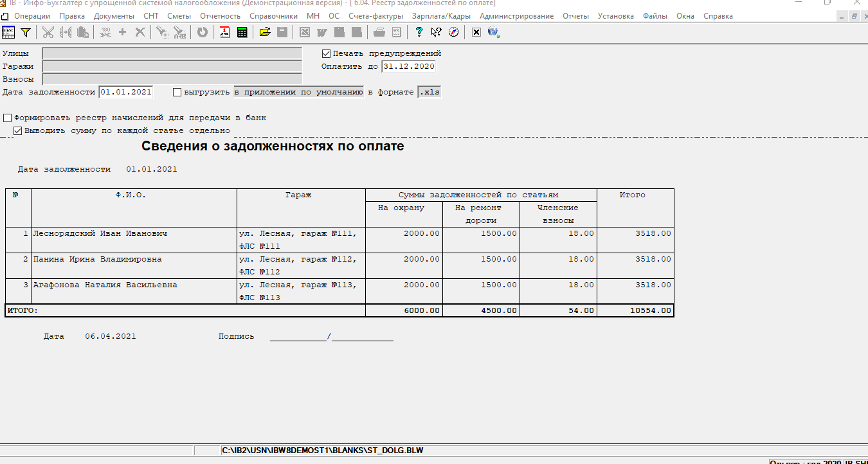Click the scissors cut icon
This screenshot has width=868, height=464.
(x=48, y=31)
